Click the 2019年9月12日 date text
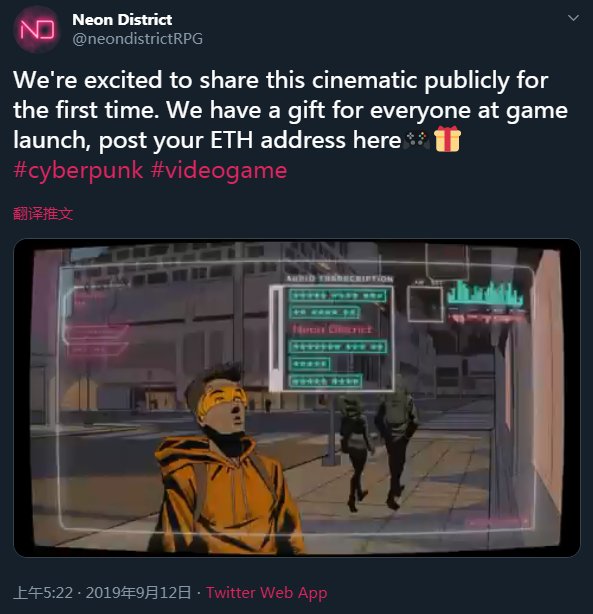The width and height of the screenshot is (593, 614). [x=138, y=592]
